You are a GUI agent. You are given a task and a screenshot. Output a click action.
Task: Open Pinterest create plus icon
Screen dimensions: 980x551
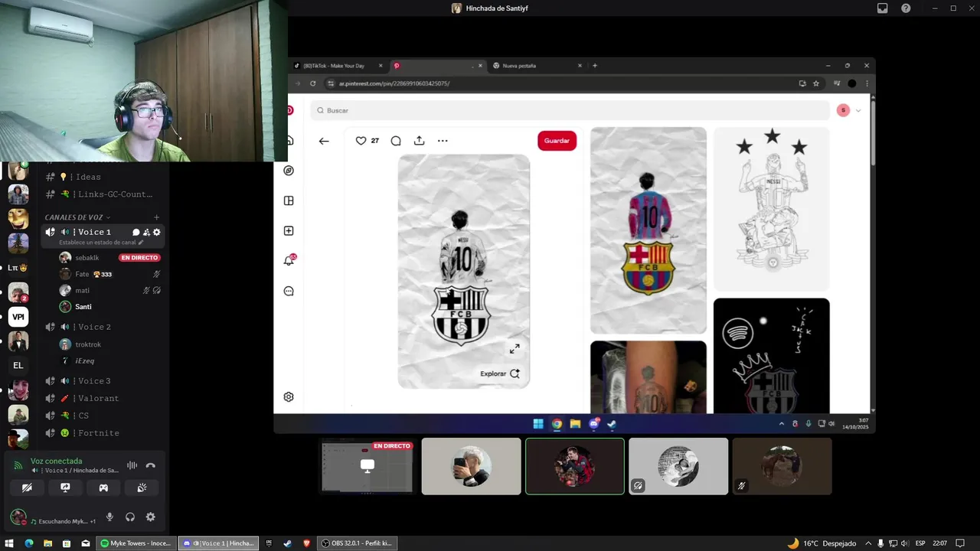coord(289,231)
